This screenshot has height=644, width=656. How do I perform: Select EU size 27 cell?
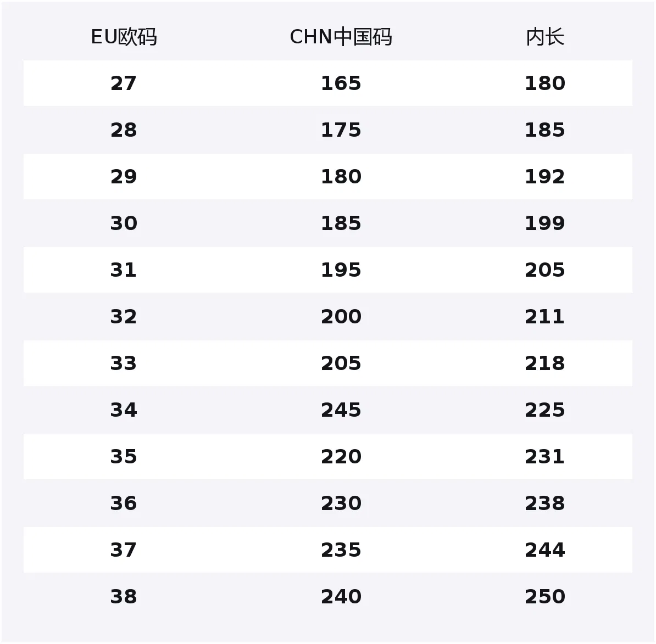click(x=124, y=83)
